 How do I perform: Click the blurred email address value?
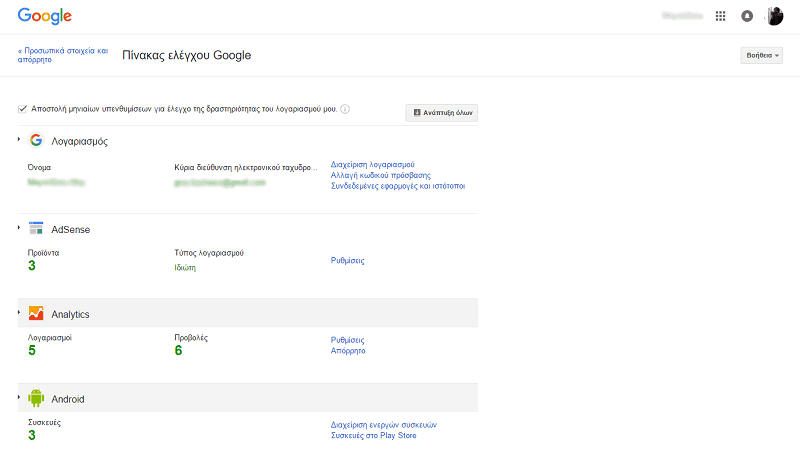coord(220,182)
